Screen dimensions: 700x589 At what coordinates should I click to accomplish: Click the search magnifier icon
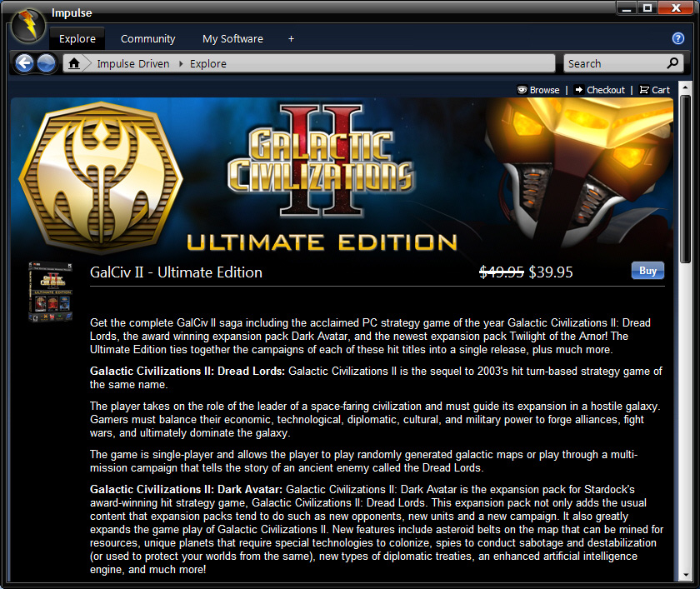[672, 63]
